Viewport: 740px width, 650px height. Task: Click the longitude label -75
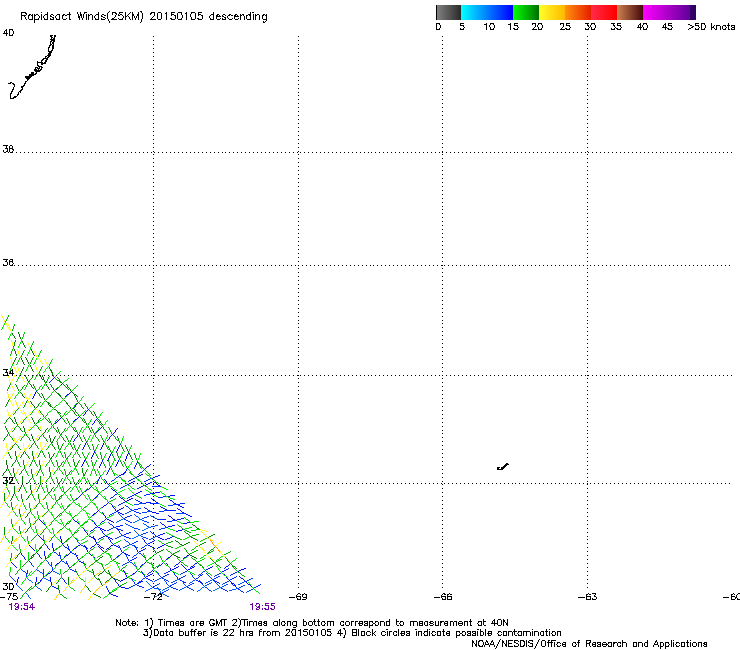pos(9,596)
